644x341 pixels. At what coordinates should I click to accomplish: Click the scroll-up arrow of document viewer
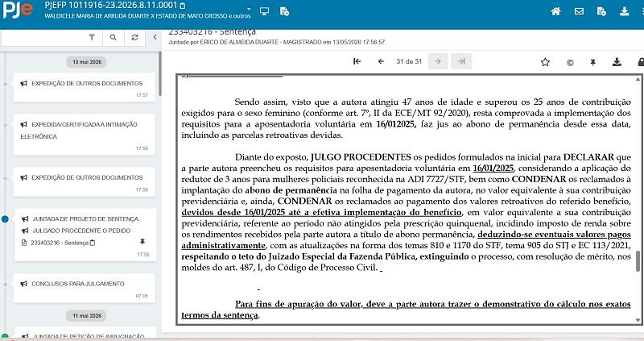point(638,79)
